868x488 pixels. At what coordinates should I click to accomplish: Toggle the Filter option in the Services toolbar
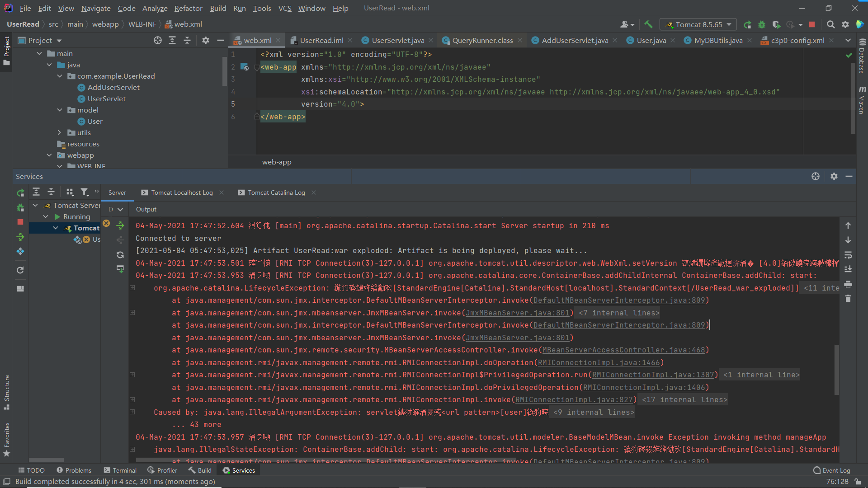coord(84,192)
